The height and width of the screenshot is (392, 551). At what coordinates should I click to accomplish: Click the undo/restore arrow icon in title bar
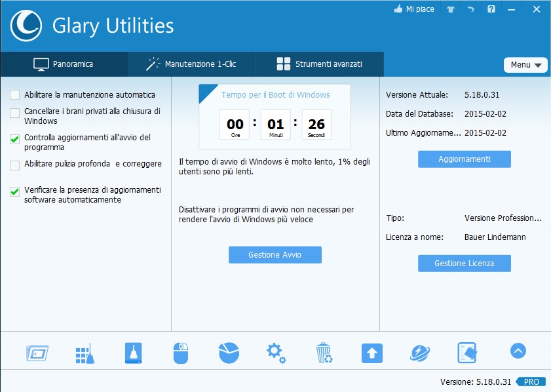(471, 9)
